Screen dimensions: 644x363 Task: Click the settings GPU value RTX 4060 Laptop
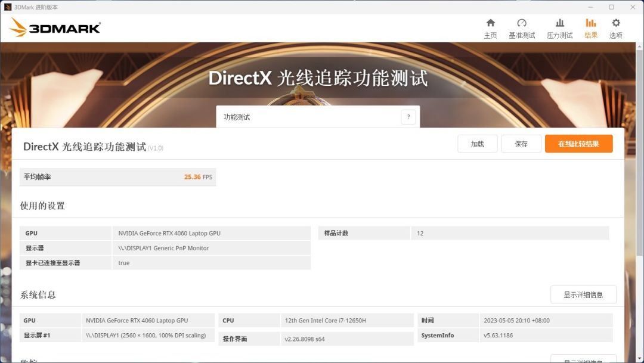[169, 233]
